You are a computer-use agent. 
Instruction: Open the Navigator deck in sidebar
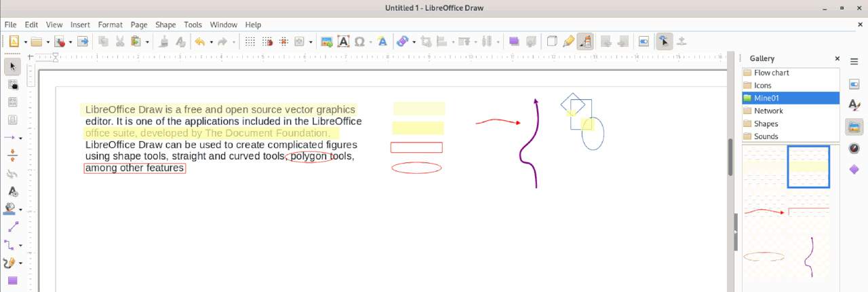coord(854,148)
